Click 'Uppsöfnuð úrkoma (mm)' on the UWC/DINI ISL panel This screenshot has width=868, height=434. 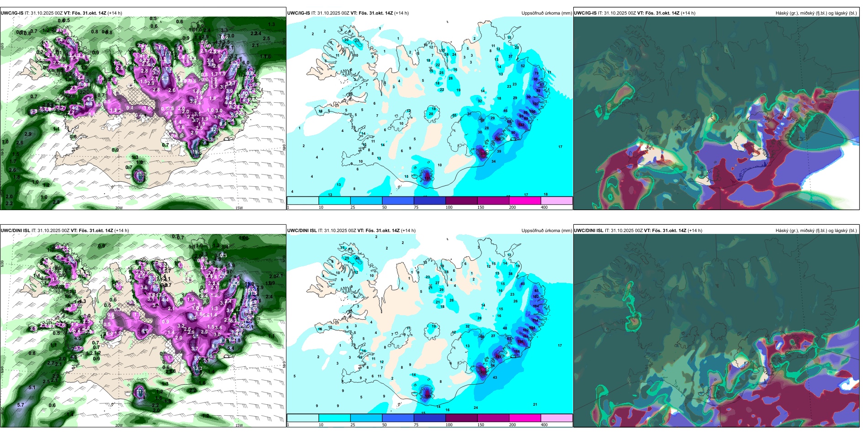(546, 231)
